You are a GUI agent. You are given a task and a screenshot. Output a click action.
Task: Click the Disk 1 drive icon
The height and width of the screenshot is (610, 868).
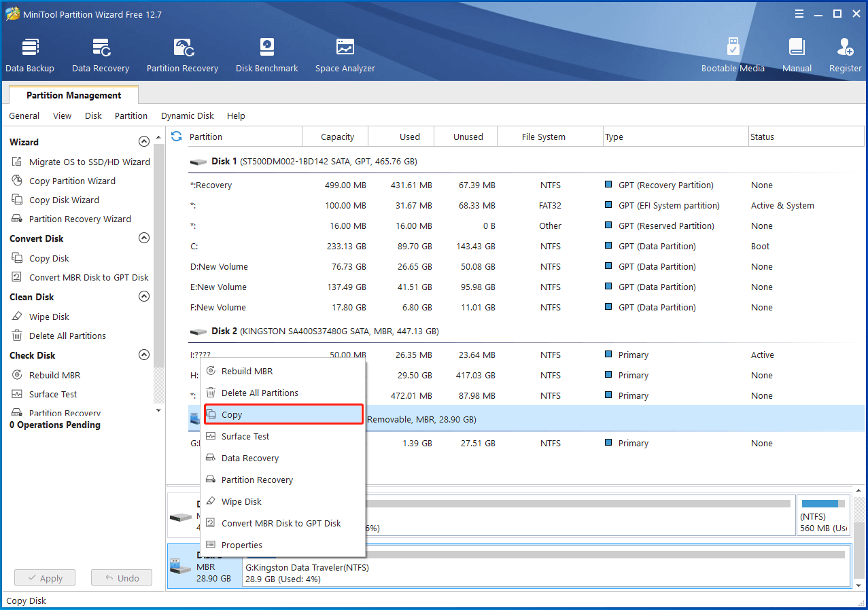tap(198, 162)
